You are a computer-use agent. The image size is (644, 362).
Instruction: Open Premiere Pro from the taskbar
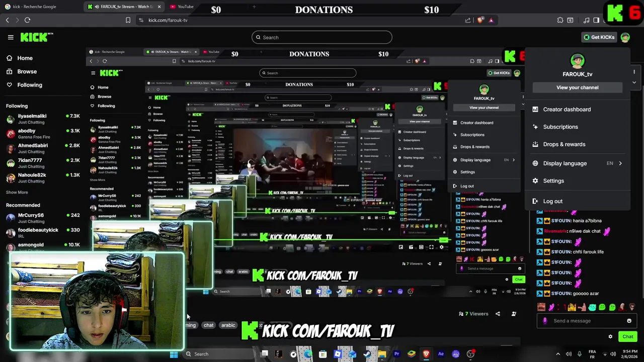coord(396,354)
